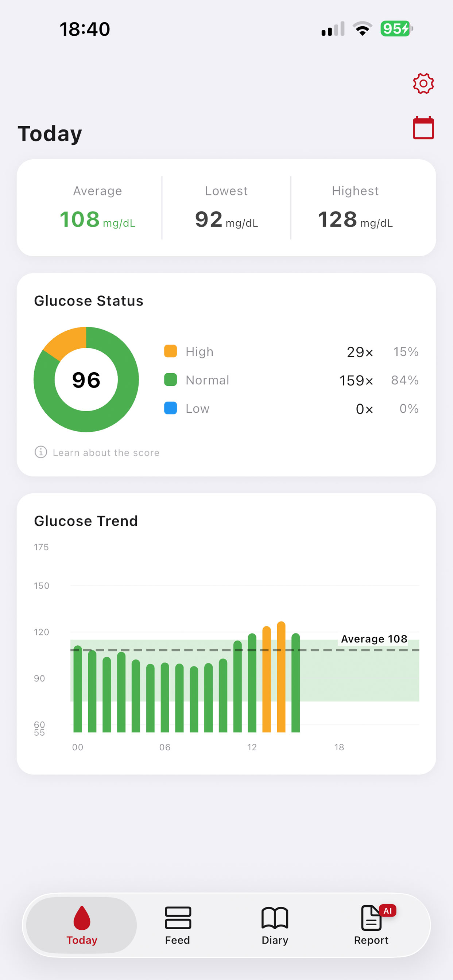Select the blue Low legend swatch
Image resolution: width=453 pixels, height=980 pixels.
(x=171, y=408)
